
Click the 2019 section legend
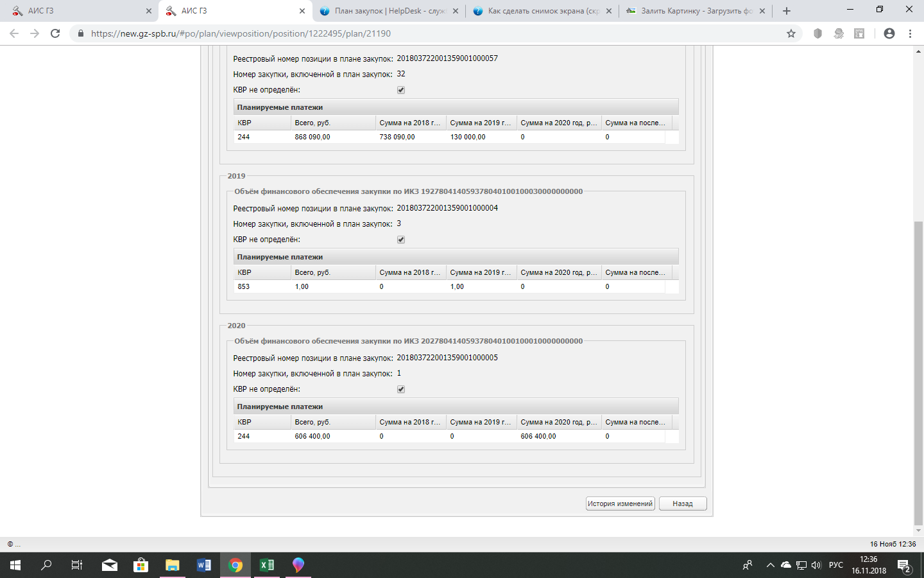tap(236, 176)
